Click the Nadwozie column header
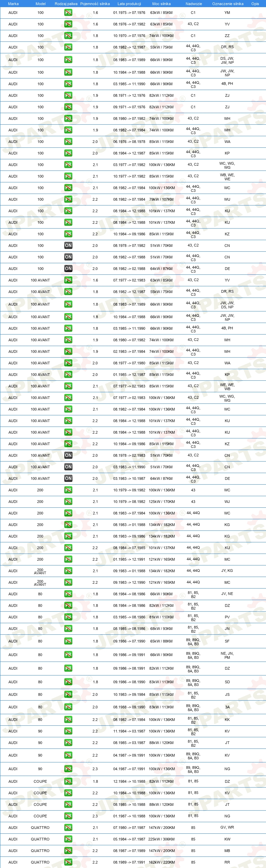 pyautogui.click(x=194, y=4)
